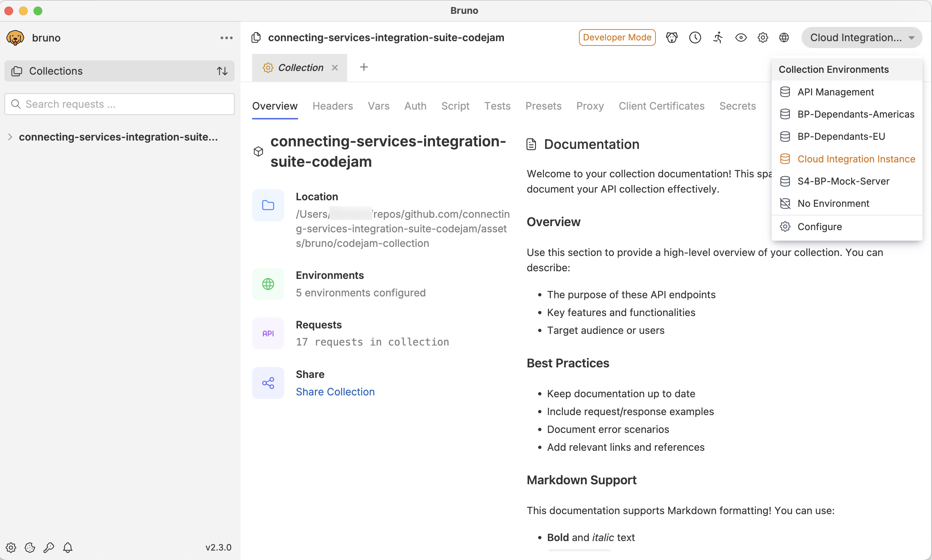Open the three-dots menu next to bruno
932x560 pixels.
227,38
